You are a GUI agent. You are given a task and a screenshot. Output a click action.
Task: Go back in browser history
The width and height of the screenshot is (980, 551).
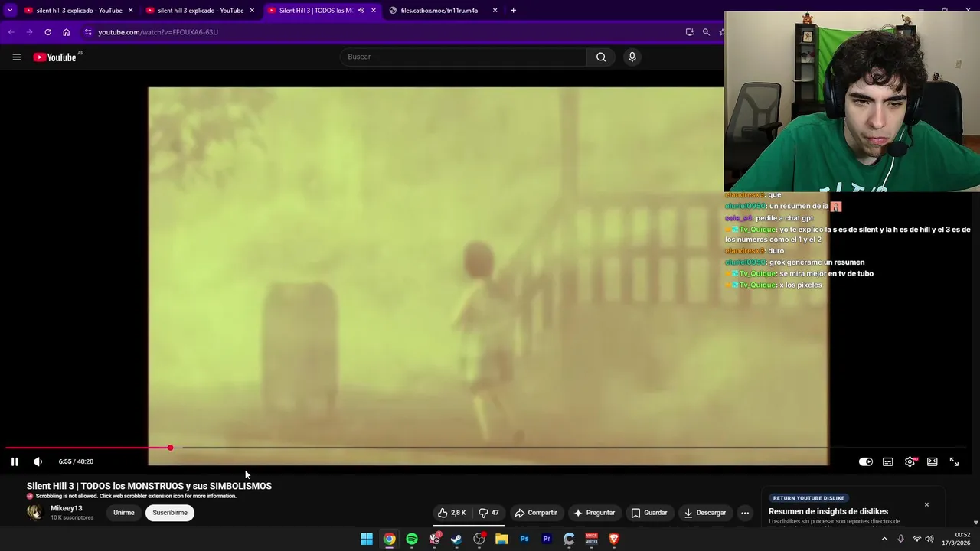click(x=11, y=32)
